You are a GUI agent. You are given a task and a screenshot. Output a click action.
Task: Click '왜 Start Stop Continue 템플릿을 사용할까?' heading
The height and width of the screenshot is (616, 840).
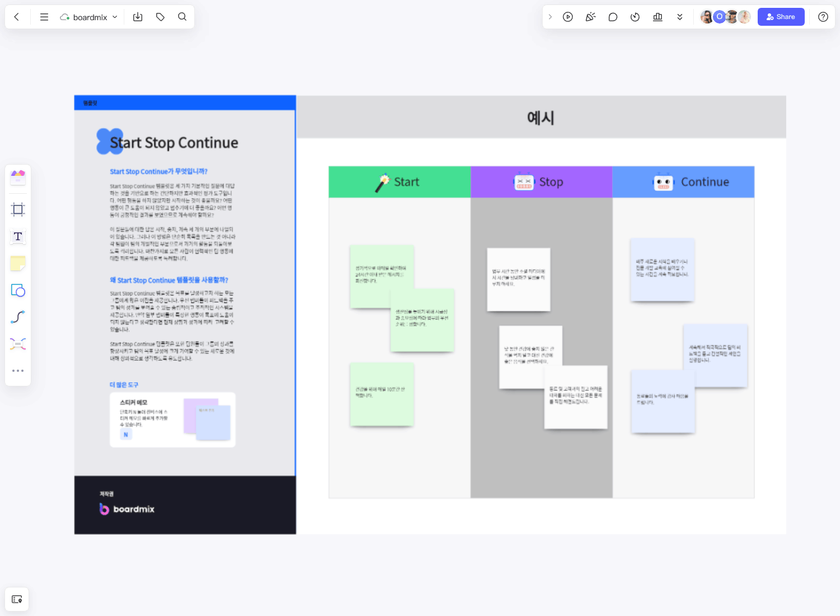[169, 280]
